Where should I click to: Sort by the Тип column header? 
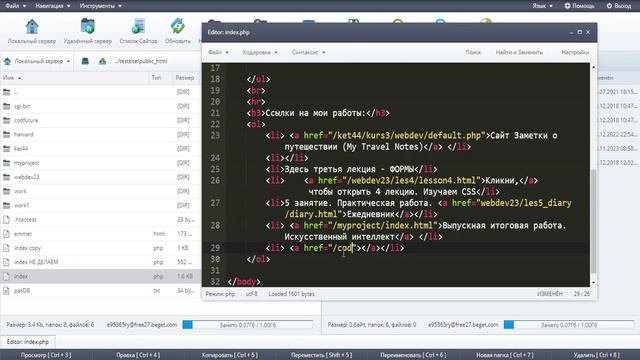click(156, 78)
